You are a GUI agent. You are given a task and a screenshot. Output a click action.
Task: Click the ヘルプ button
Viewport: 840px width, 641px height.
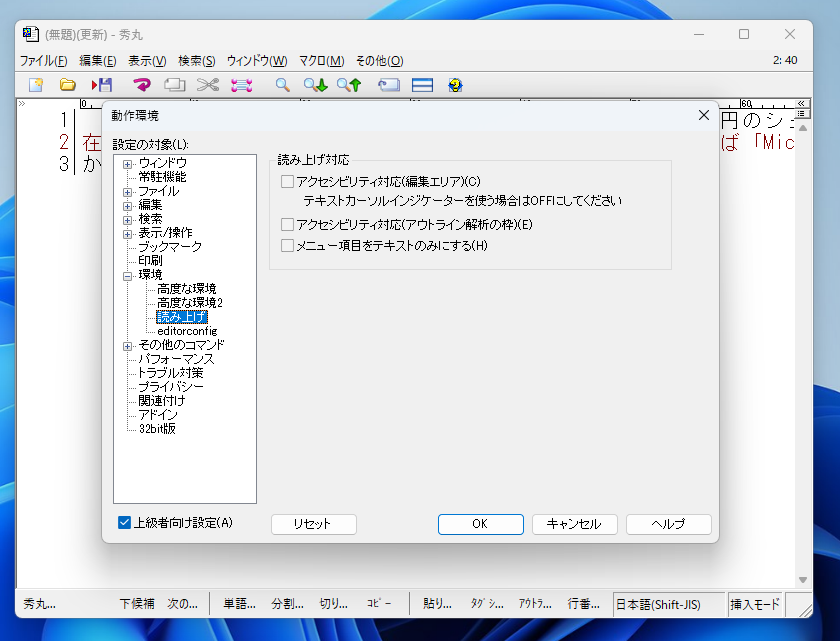pyautogui.click(x=669, y=524)
